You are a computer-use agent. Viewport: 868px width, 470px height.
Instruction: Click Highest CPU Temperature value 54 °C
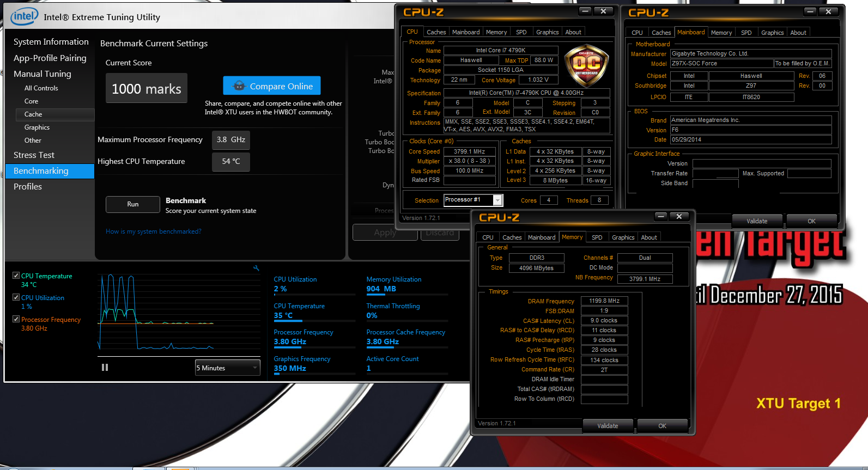tap(231, 162)
